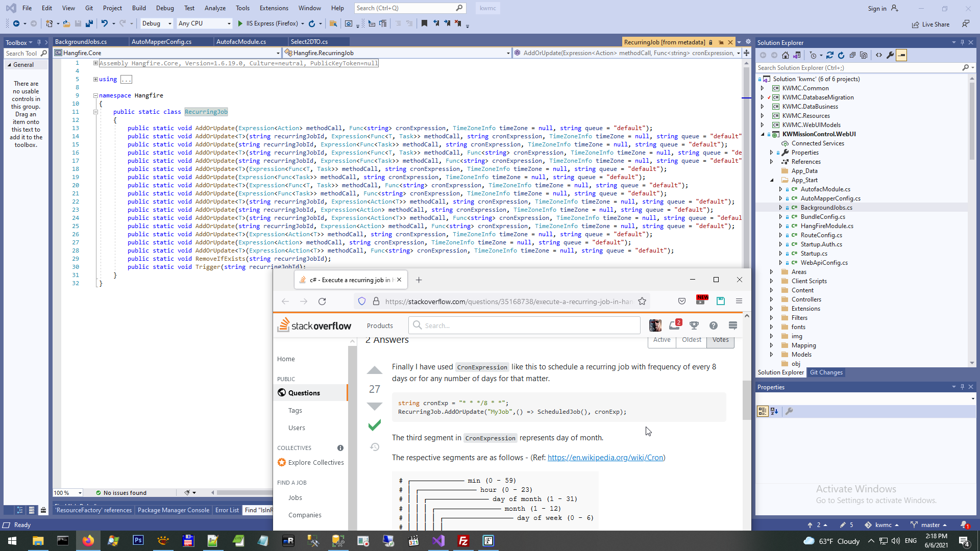Open the Extensions menu
This screenshot has width=980, height=551.
[x=274, y=8]
